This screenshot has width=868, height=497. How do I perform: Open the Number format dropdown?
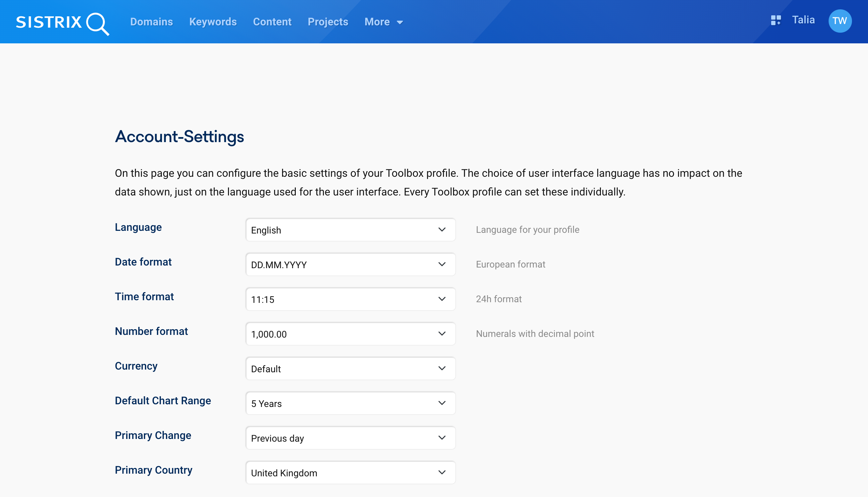(x=351, y=334)
